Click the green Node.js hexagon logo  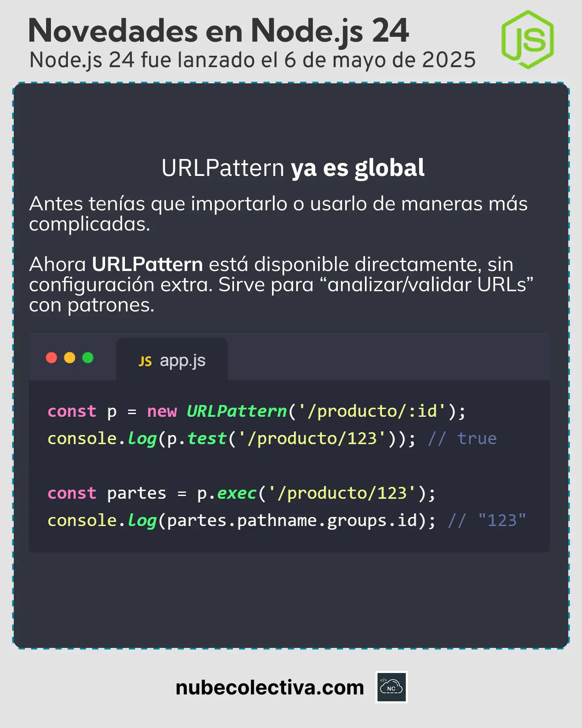(527, 40)
